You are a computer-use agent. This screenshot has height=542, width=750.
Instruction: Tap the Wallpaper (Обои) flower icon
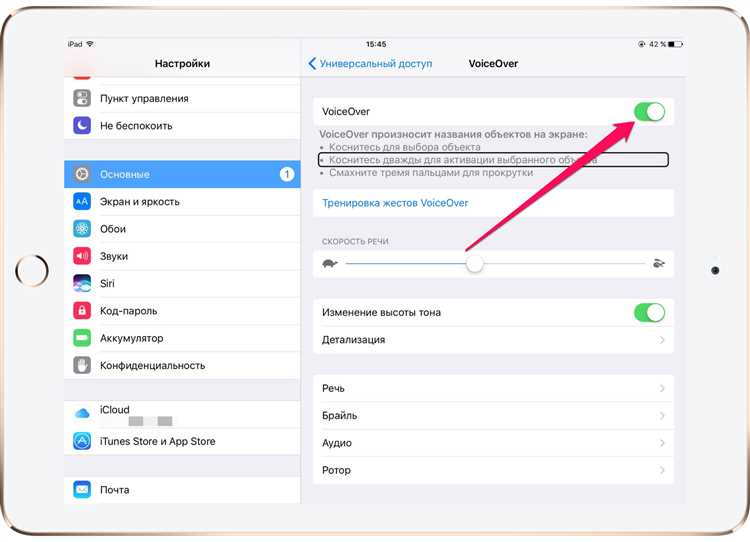pyautogui.click(x=82, y=229)
